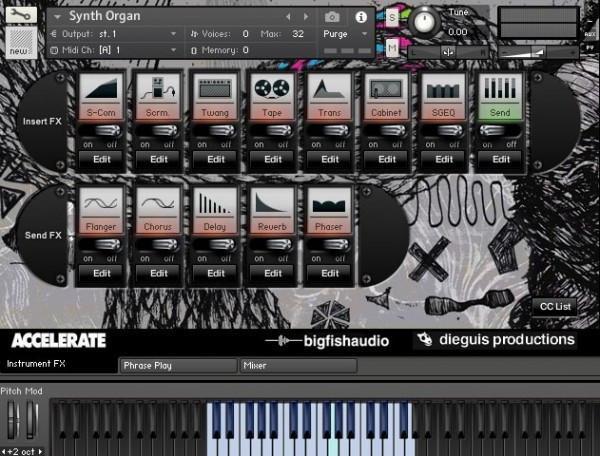The width and height of the screenshot is (600, 456).
Task: Click the S-Com compressor effect icon
Action: point(101,96)
